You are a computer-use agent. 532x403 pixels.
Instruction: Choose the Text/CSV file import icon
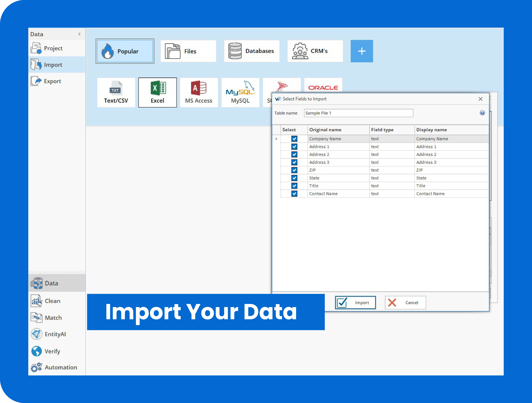[x=116, y=92]
